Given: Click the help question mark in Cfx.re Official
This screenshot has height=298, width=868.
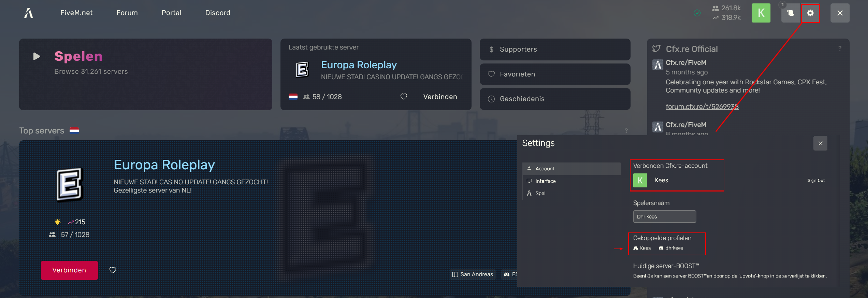Looking at the screenshot, I should 840,48.
